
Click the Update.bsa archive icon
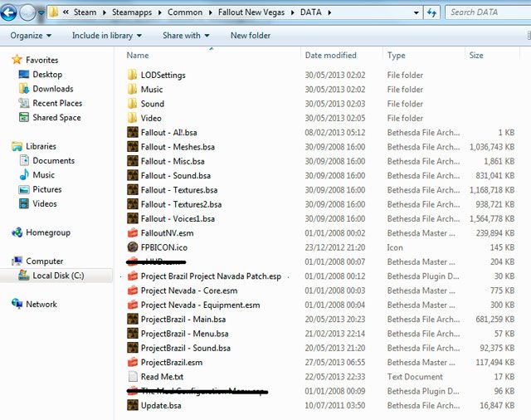click(x=133, y=405)
